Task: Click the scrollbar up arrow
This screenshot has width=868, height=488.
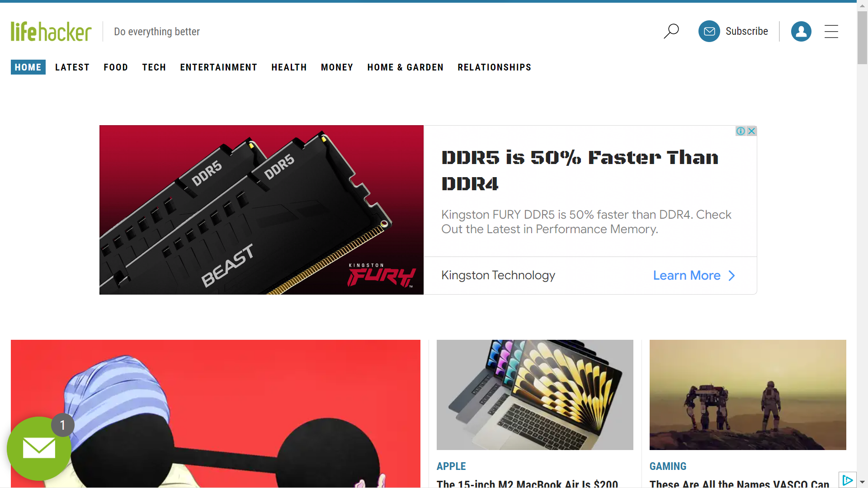Action: [862, 6]
